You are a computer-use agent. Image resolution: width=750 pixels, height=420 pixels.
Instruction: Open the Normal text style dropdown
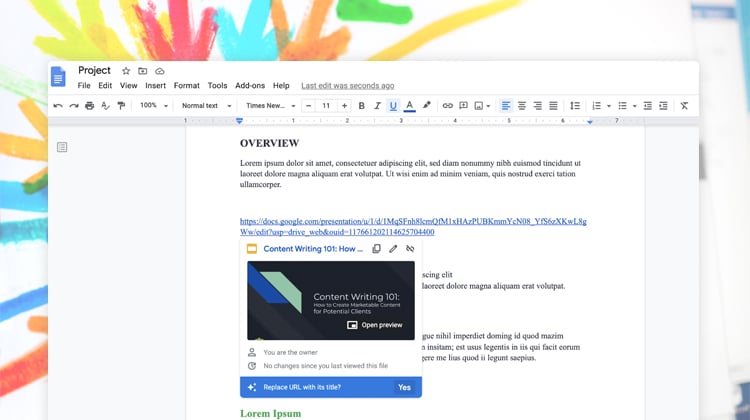coord(206,106)
